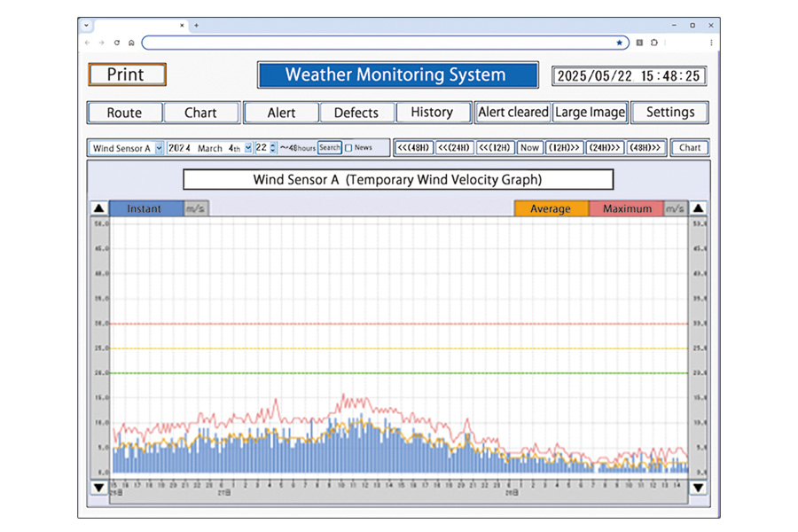Screen dimensions: 798x532
Task: Go back 48 hours with <<(48H)
Action: pyautogui.click(x=413, y=148)
